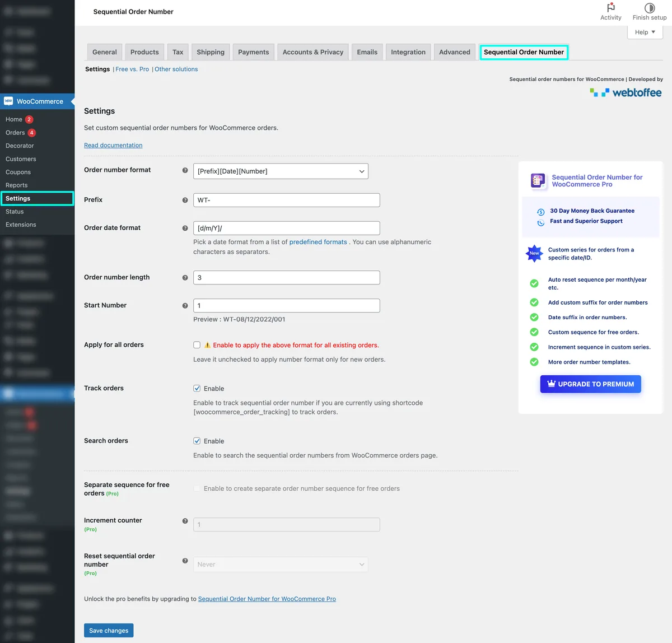Click the red Home notification badge
Screen dimensions: 672x643
29,119
